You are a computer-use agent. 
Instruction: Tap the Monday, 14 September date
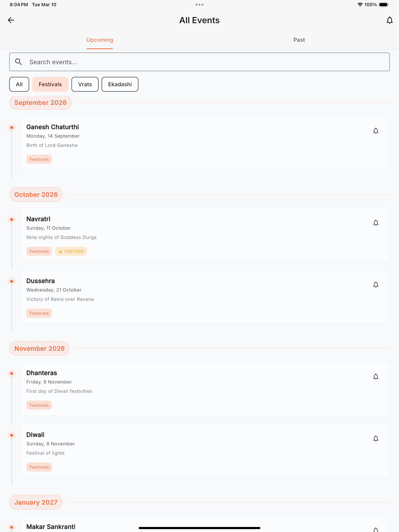click(x=53, y=136)
